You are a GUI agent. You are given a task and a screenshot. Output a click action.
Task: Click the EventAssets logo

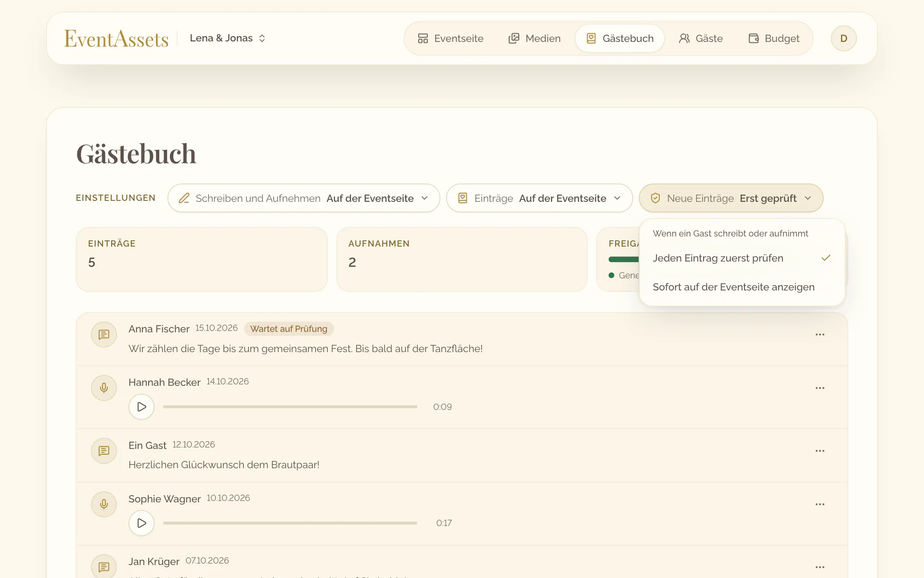click(116, 39)
